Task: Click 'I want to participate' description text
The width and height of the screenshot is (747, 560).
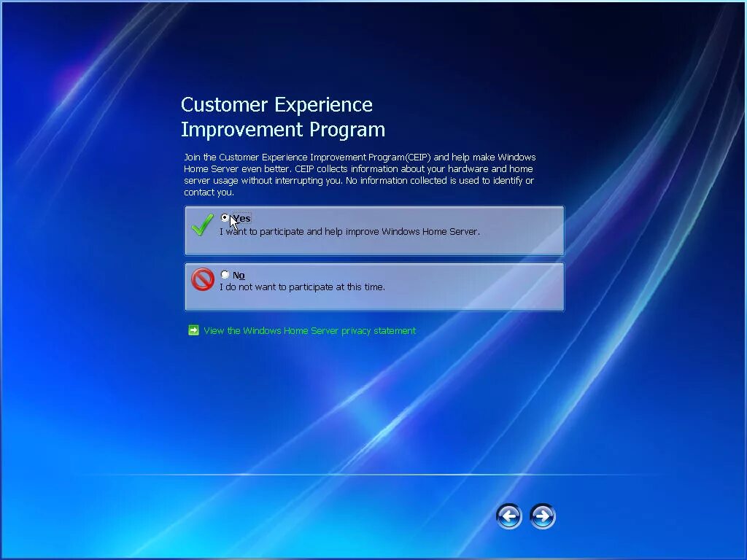Action: (x=349, y=231)
